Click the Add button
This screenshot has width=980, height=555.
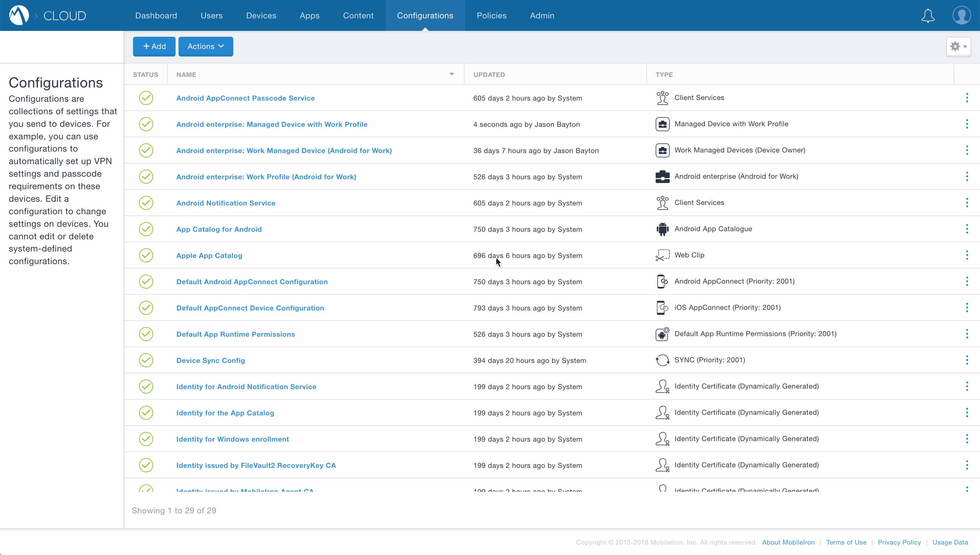click(154, 46)
